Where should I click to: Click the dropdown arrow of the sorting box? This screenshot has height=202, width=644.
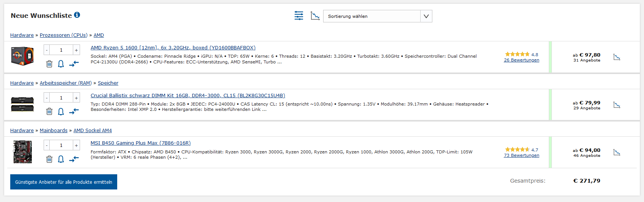click(x=426, y=16)
